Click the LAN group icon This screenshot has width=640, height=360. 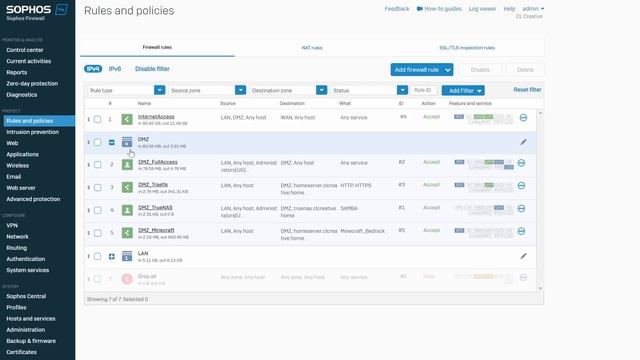click(127, 256)
